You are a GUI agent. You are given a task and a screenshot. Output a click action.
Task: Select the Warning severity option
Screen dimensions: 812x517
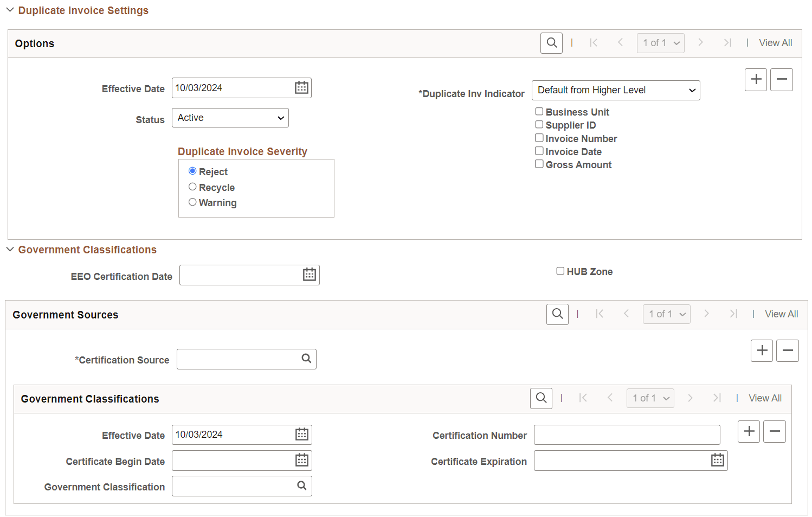192,201
